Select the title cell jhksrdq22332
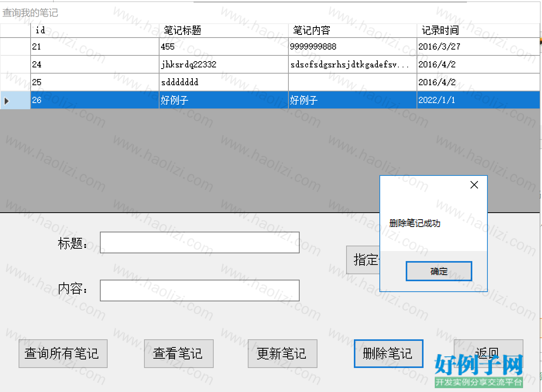The width and height of the screenshot is (542, 392). (224, 64)
